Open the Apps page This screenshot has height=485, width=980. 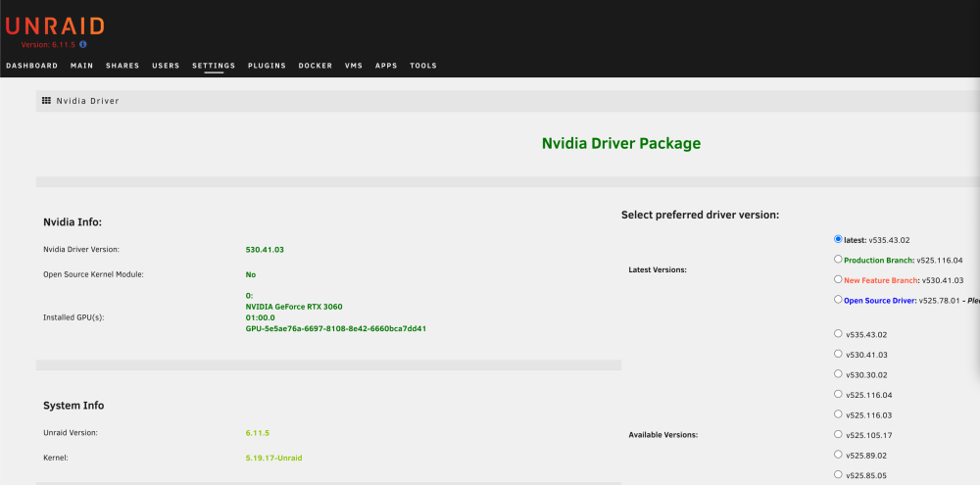coord(386,66)
